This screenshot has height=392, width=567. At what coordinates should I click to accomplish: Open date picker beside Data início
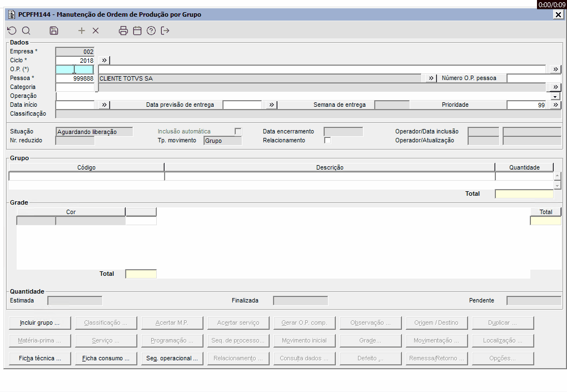tap(104, 105)
